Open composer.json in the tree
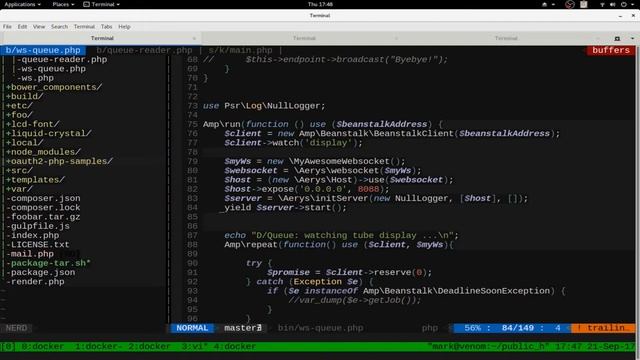The width and height of the screenshot is (640, 360). tap(43, 198)
